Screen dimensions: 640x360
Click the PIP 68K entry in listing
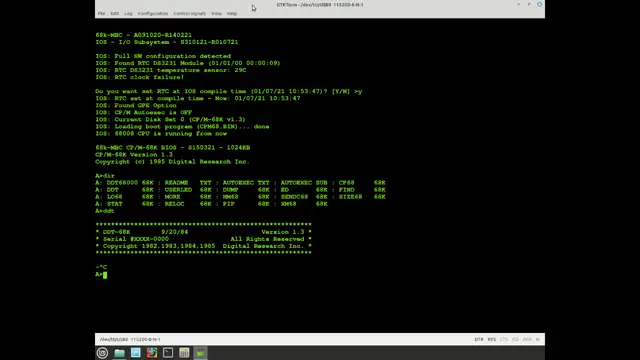tap(246, 204)
